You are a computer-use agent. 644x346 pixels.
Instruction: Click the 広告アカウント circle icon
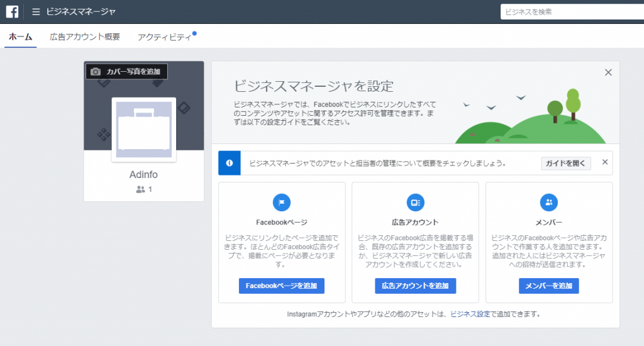(x=415, y=202)
